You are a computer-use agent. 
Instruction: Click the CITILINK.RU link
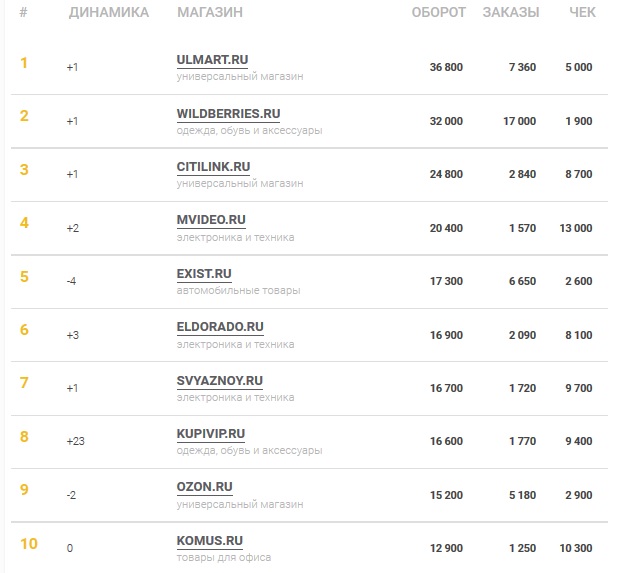(213, 167)
